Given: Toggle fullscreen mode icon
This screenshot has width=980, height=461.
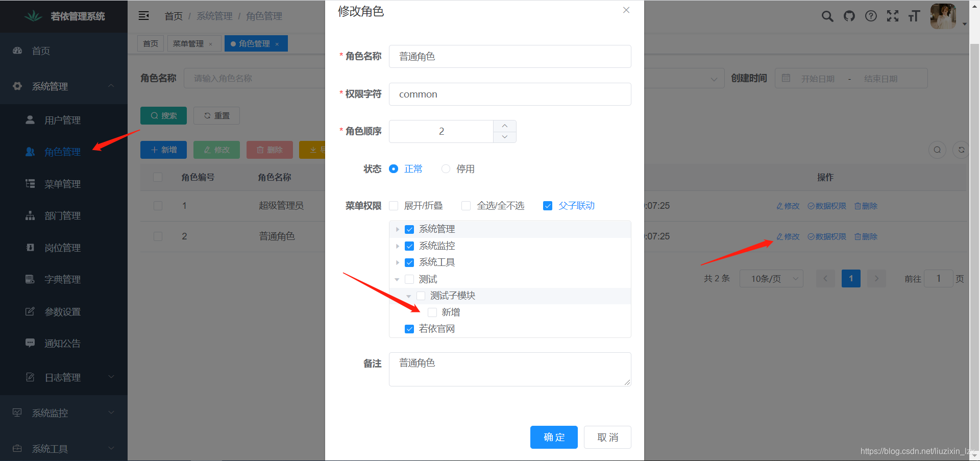Looking at the screenshot, I should [x=893, y=16].
